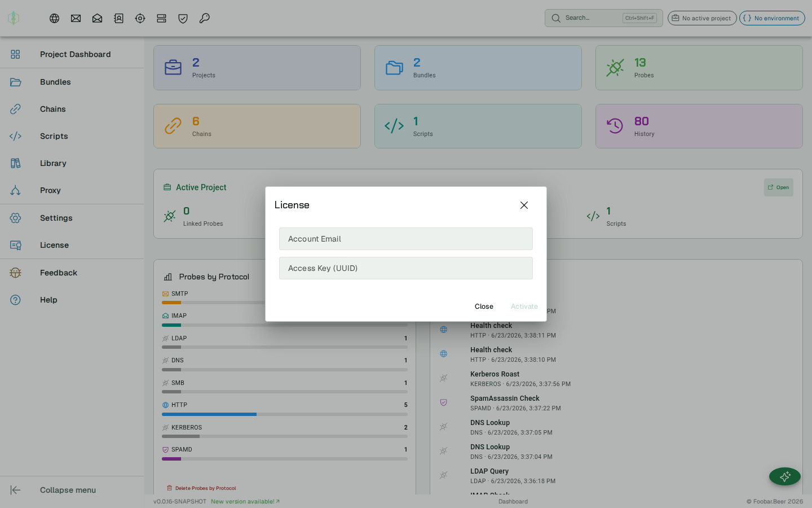Click the Proxy sidebar icon
The height and width of the screenshot is (508, 812).
[15, 190]
